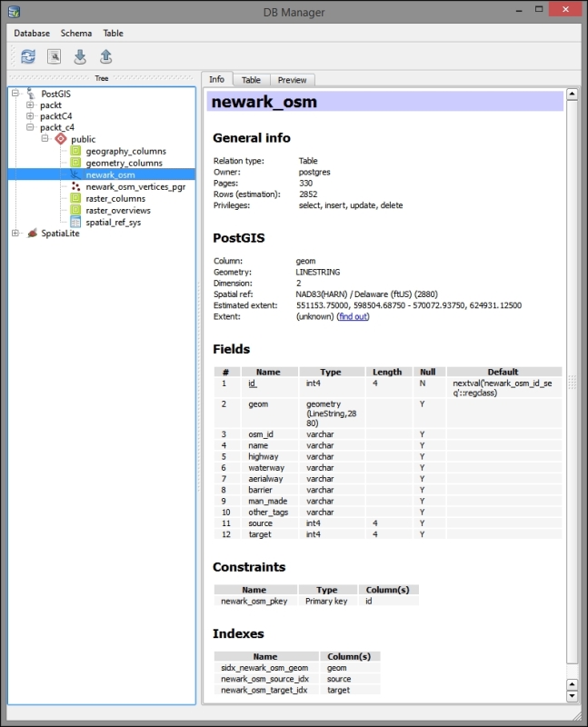
Task: Click the spatial_ref_sys table icon
Action: coord(75,222)
